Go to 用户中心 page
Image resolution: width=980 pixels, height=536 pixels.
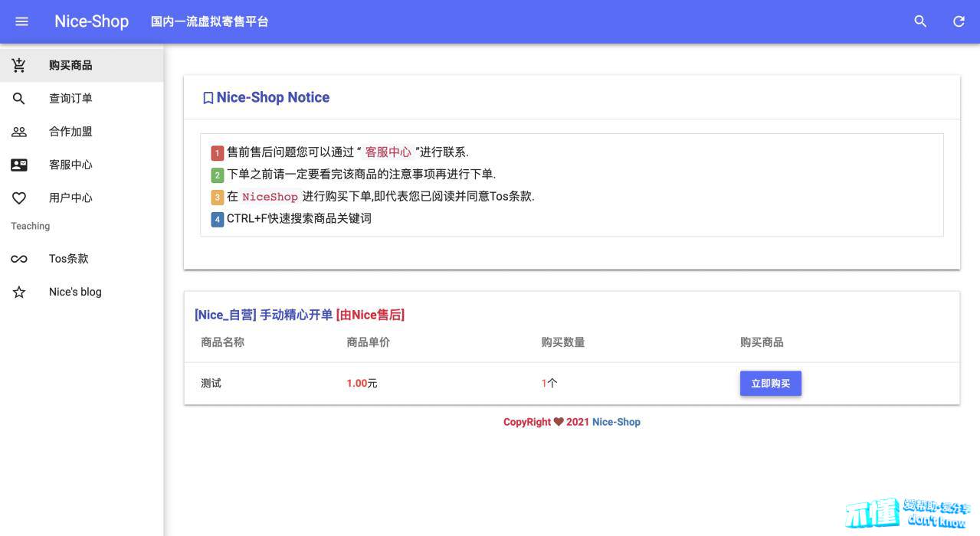tap(70, 198)
